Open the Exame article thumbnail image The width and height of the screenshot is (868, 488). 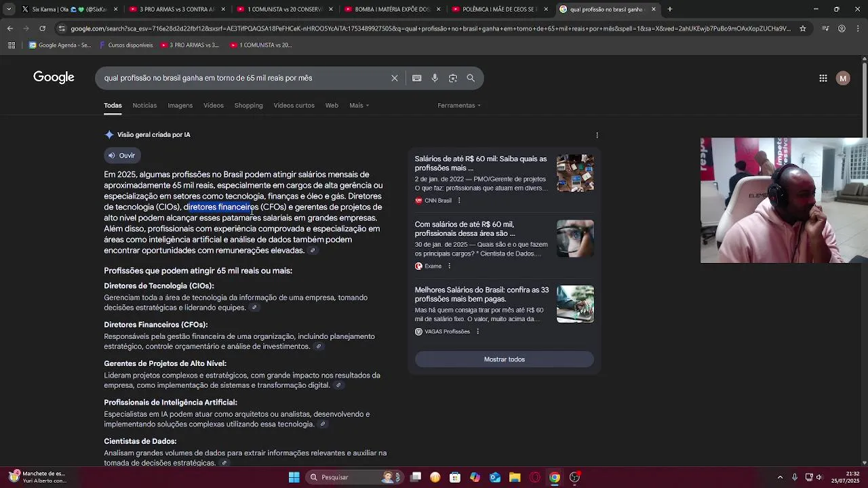575,239
